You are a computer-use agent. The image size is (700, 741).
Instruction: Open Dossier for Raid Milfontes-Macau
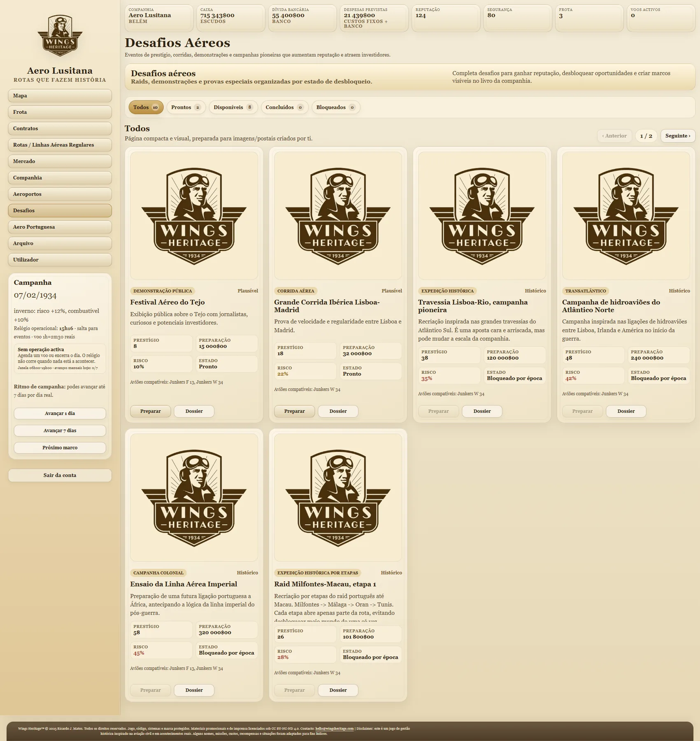(338, 690)
